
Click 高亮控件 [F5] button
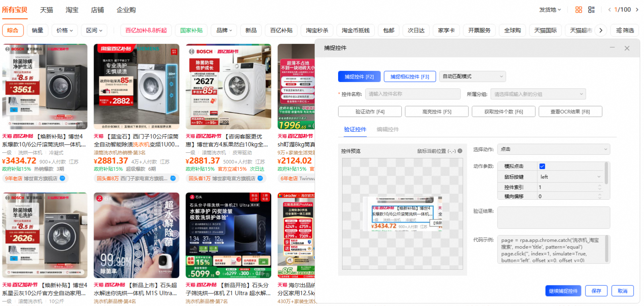pyautogui.click(x=437, y=112)
